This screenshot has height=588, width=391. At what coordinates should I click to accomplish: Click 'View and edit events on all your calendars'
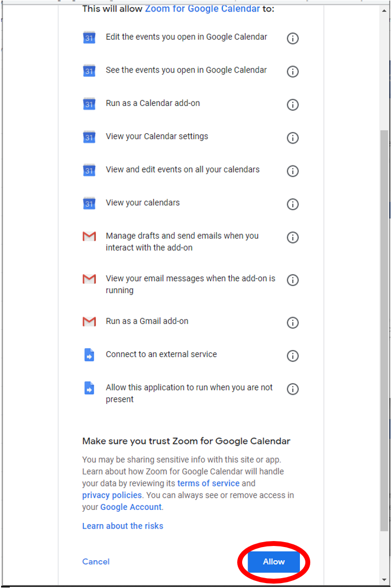[182, 169]
